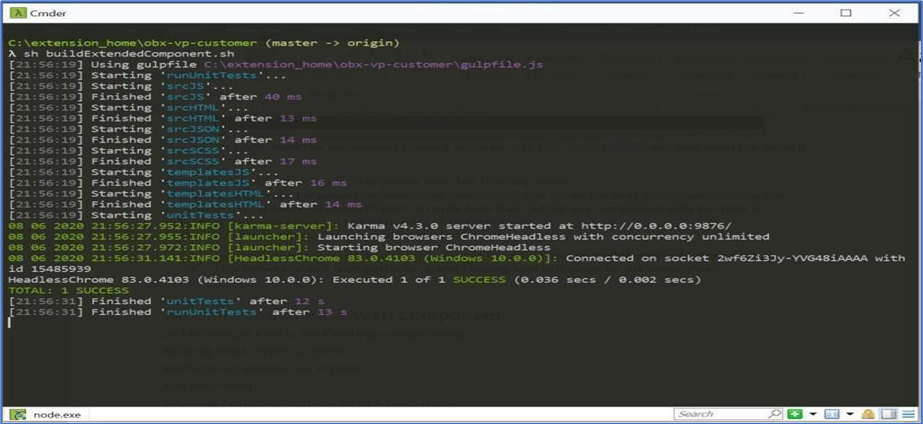Screen dimensions: 923x424
Task: Open the node.exe console tab
Action: [x=45, y=414]
